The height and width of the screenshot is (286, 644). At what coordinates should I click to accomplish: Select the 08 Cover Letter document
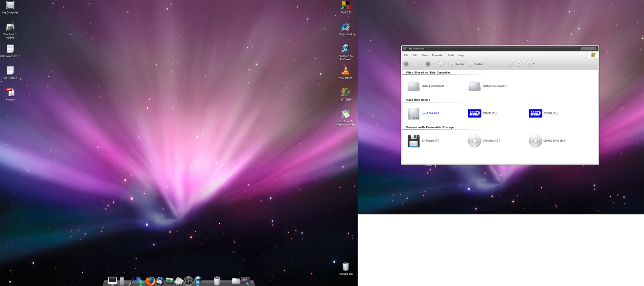coord(10,51)
